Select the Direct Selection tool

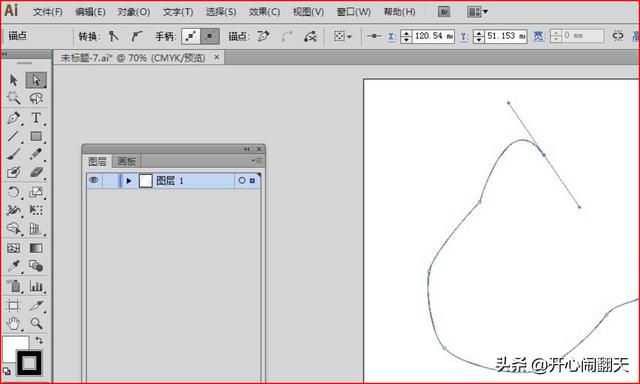(x=36, y=80)
